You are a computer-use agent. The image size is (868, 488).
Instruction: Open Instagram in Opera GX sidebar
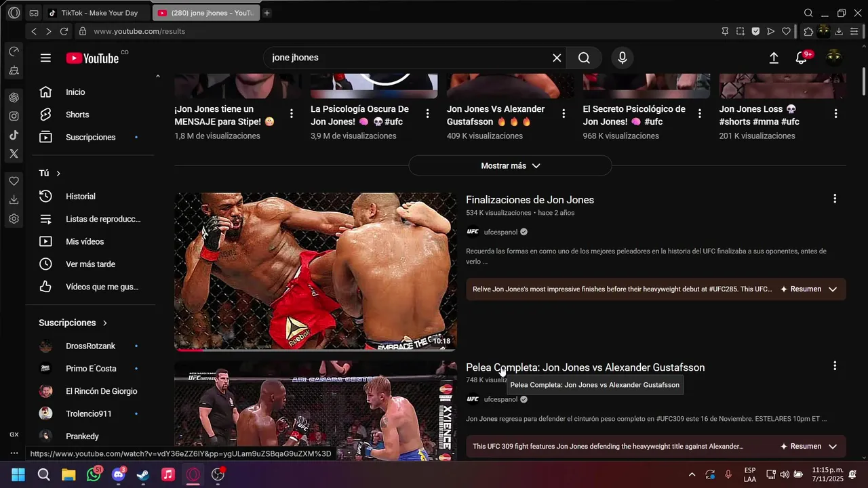[x=14, y=116]
